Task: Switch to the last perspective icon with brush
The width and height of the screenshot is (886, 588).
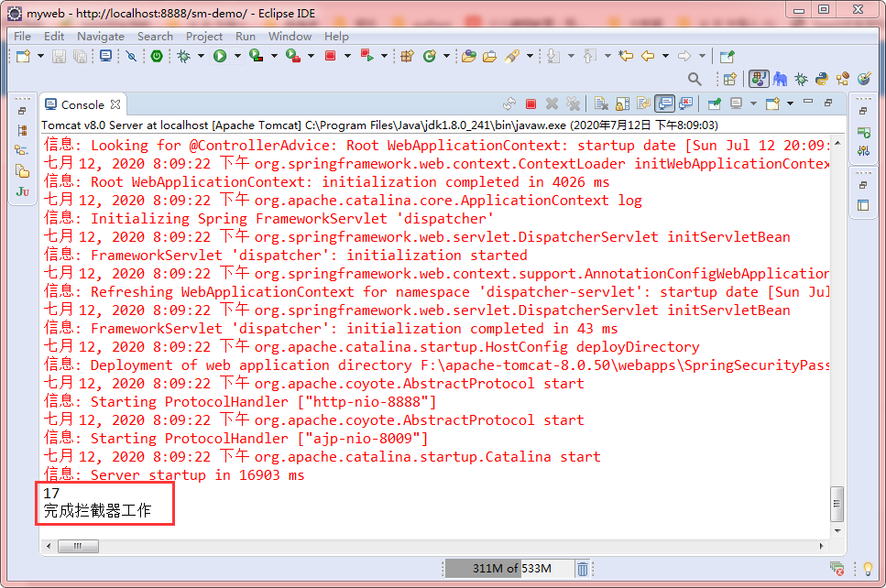Action: pos(864,79)
